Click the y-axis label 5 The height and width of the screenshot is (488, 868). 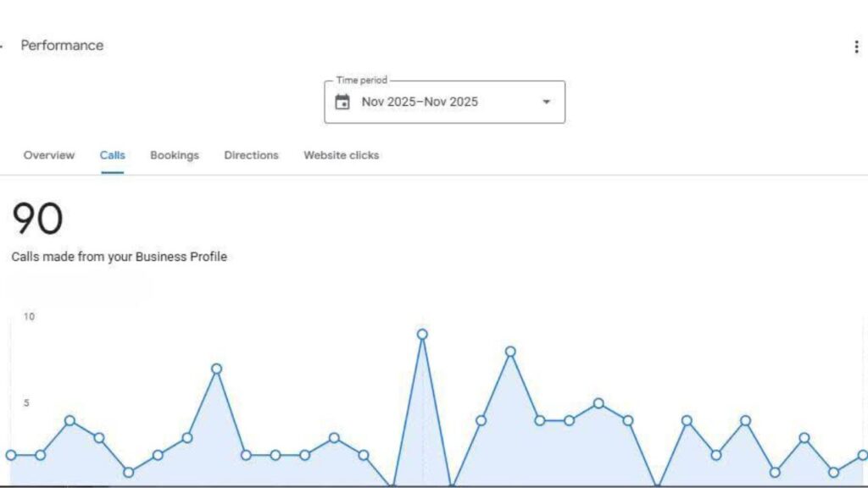tap(26, 403)
